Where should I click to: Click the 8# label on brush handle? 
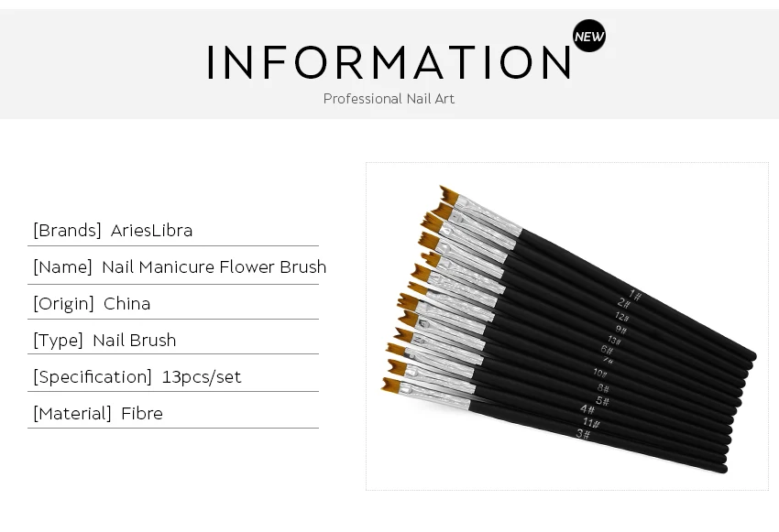coord(603,387)
